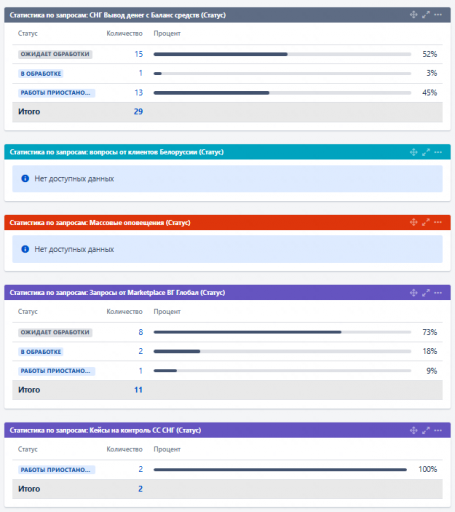
Task: Click the 52% progress bar
Action: [x=282, y=54]
